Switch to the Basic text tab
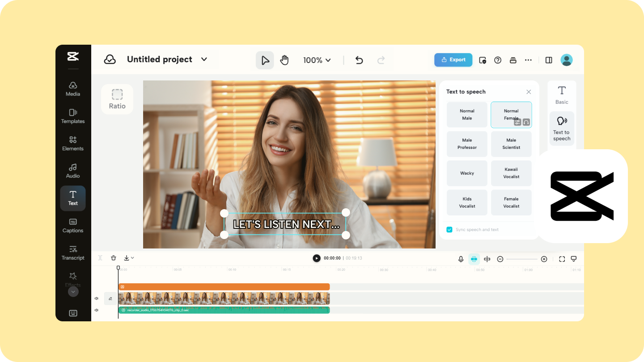The image size is (644, 362). 562,94
